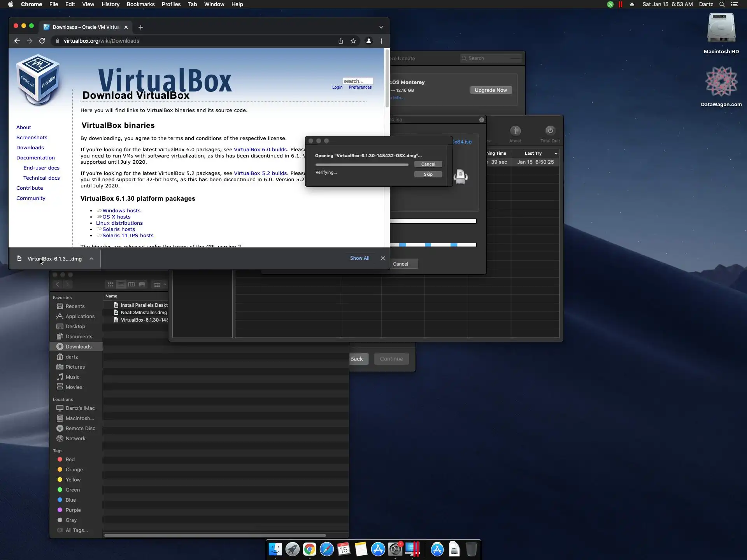
Task: Open the History menu in menu bar
Action: point(110,4)
